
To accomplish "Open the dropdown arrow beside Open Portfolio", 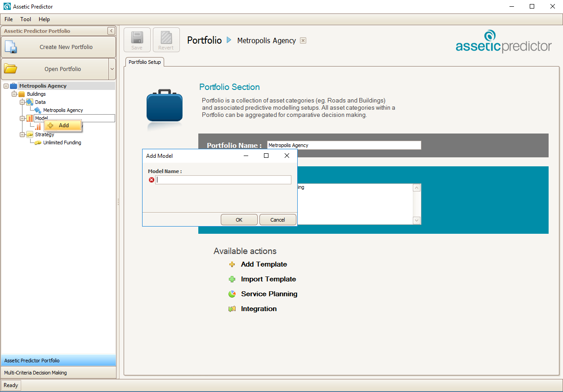I will click(x=112, y=69).
